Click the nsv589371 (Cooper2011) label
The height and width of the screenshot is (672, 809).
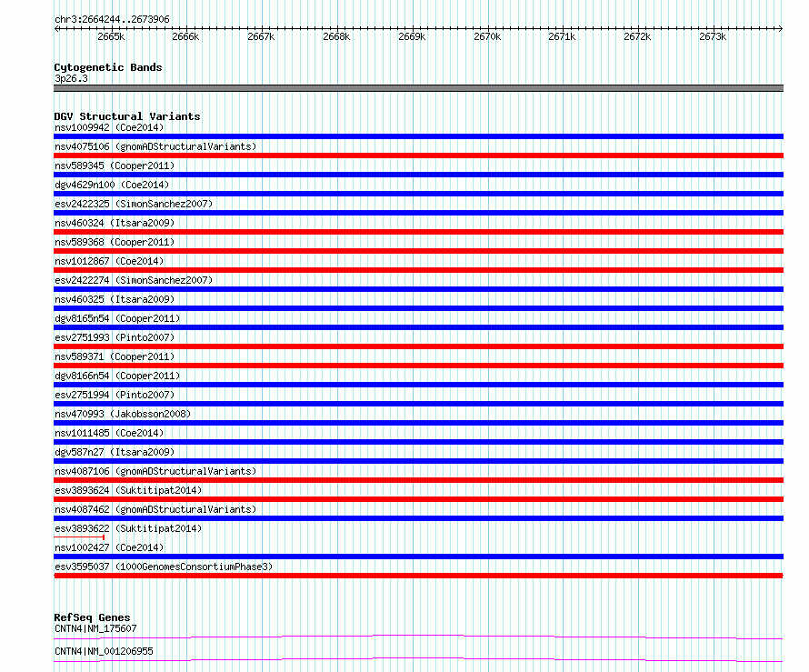(115, 356)
